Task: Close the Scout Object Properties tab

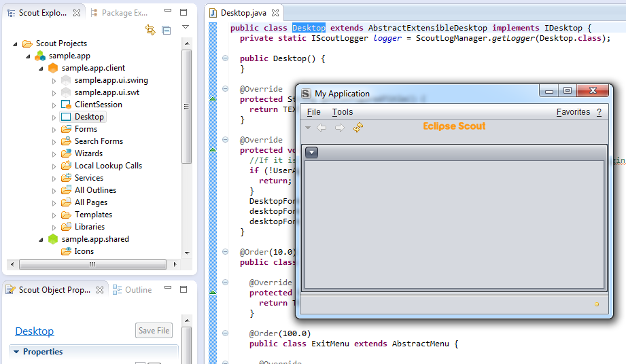Action: [100, 290]
